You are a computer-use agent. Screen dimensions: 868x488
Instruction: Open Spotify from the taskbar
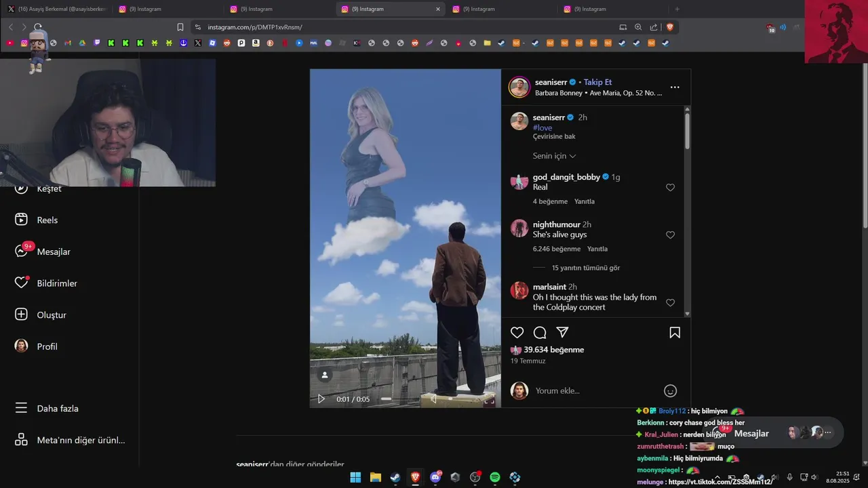coord(495,477)
